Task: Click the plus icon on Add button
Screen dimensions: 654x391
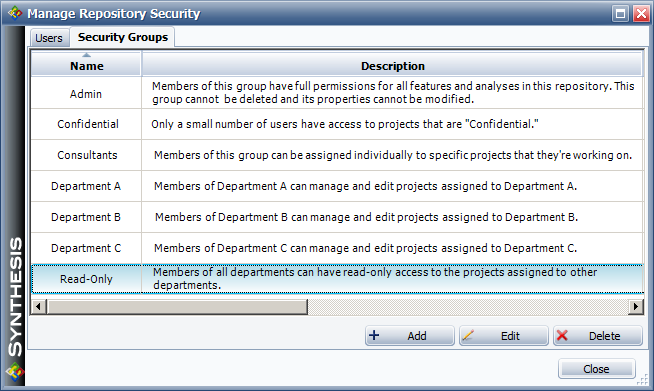Action: pos(374,336)
